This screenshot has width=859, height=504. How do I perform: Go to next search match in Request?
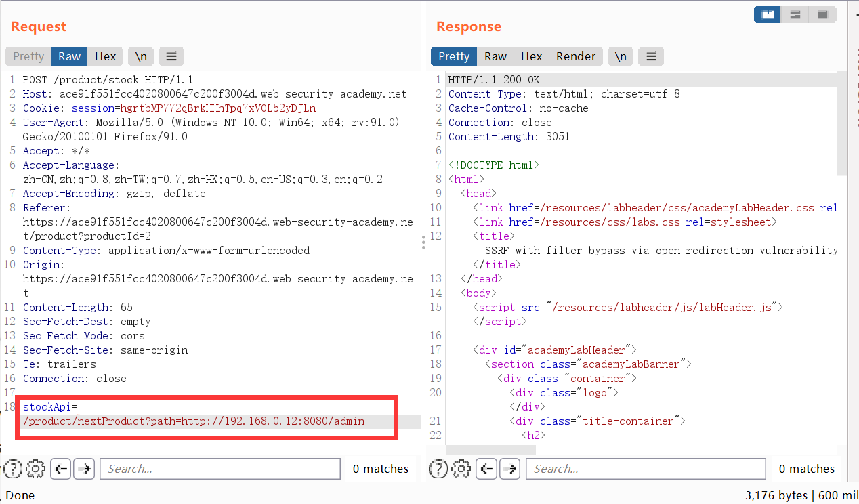84,468
